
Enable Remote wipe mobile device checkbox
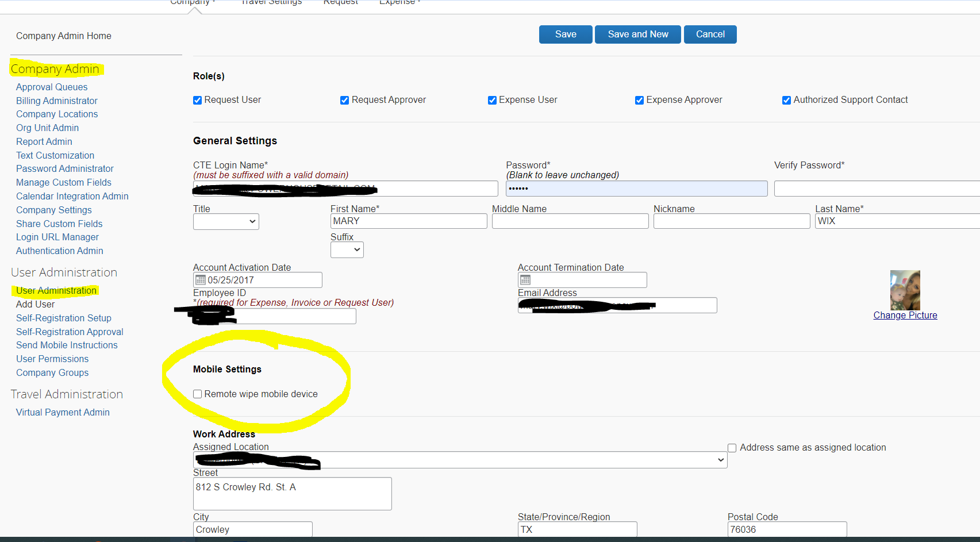pyautogui.click(x=198, y=394)
